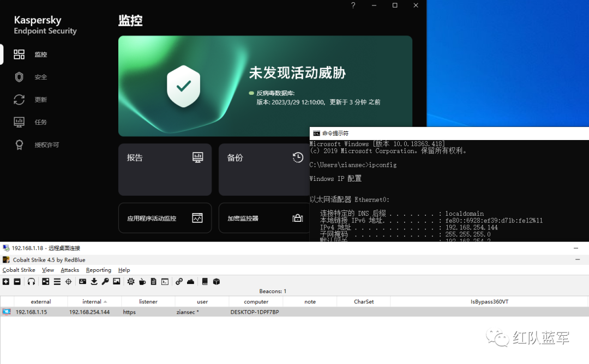589x364 pixels.
Task: Open 加密监控器 button
Action: pos(264,218)
